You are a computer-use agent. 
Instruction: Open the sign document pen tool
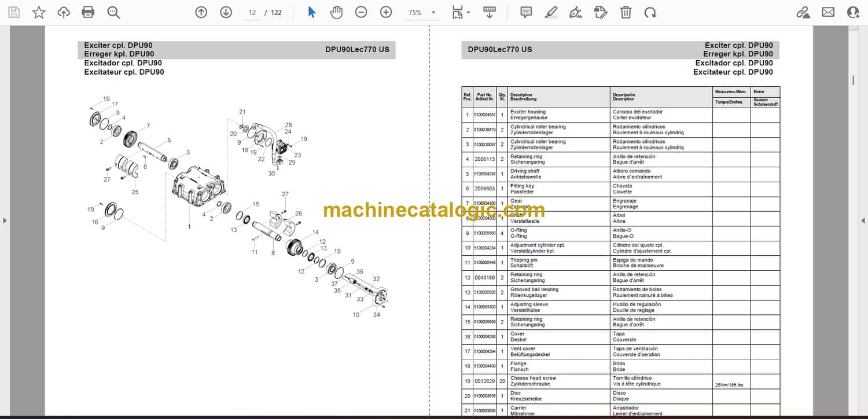576,12
